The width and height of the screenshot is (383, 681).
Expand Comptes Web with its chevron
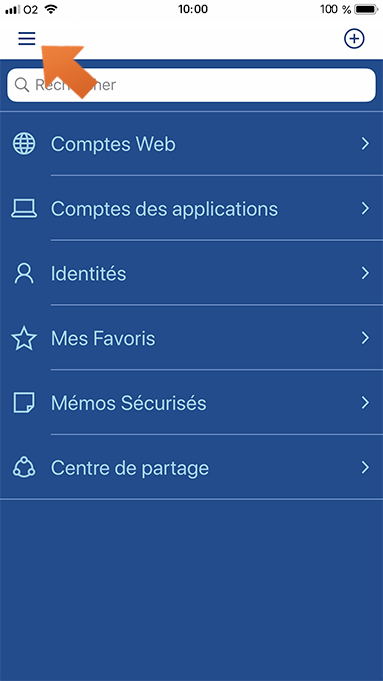point(365,144)
